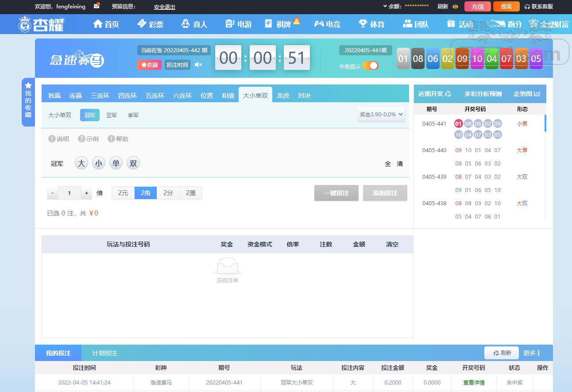Image resolution: width=572 pixels, height=392 pixels.
Task: Switch to the 龙虎 play tab
Action: pos(283,96)
